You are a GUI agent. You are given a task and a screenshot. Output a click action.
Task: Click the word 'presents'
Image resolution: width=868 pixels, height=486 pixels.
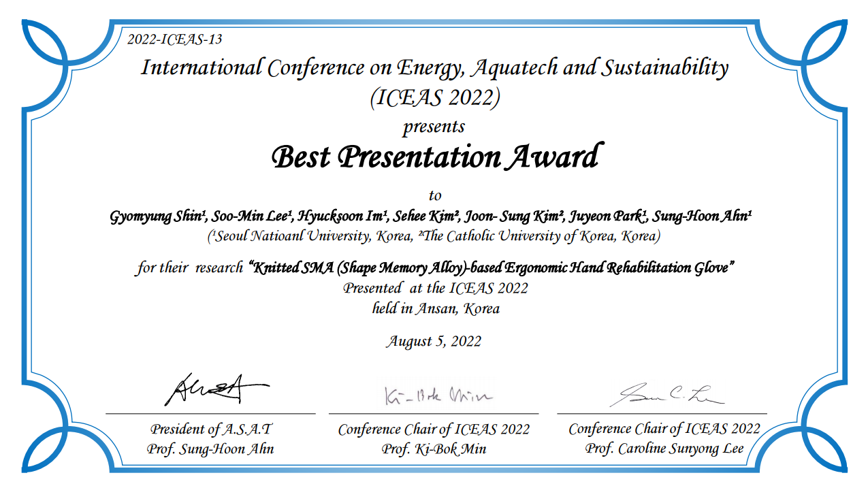pos(434,127)
